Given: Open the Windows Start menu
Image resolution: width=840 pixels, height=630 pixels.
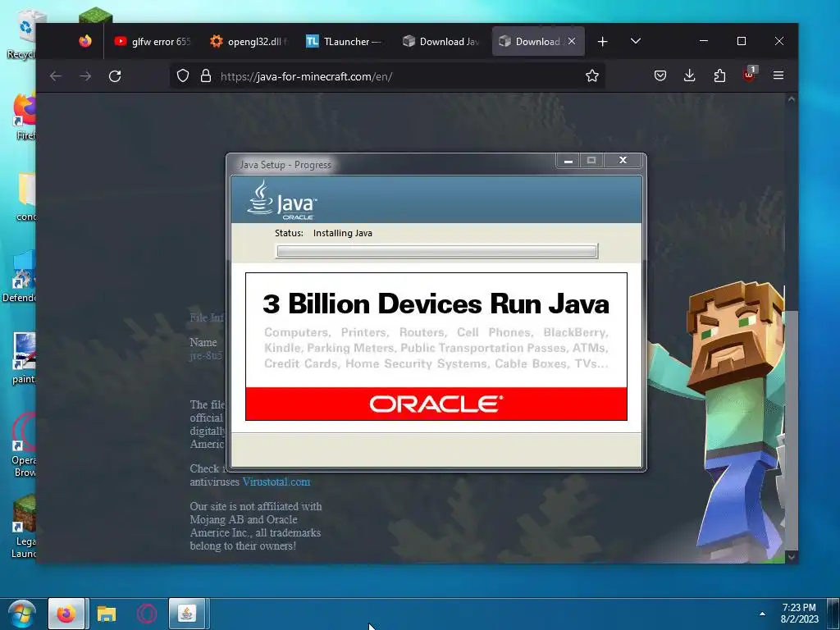Looking at the screenshot, I should click(21, 614).
